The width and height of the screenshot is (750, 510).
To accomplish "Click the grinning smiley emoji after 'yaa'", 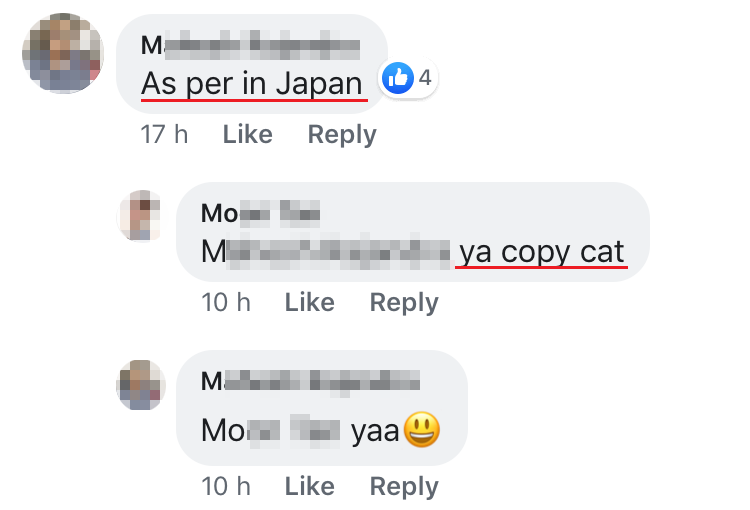I will (x=422, y=429).
